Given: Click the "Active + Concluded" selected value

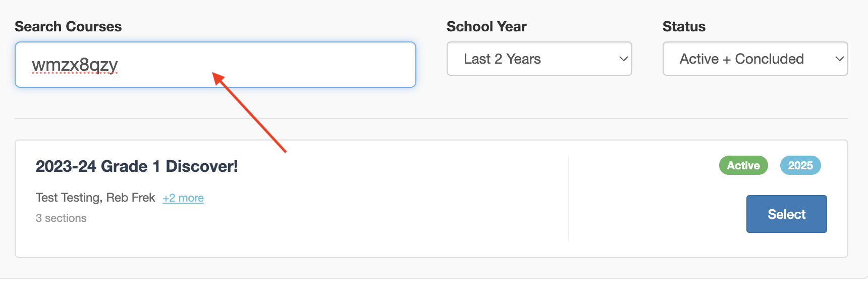Looking at the screenshot, I should pyautogui.click(x=741, y=59).
